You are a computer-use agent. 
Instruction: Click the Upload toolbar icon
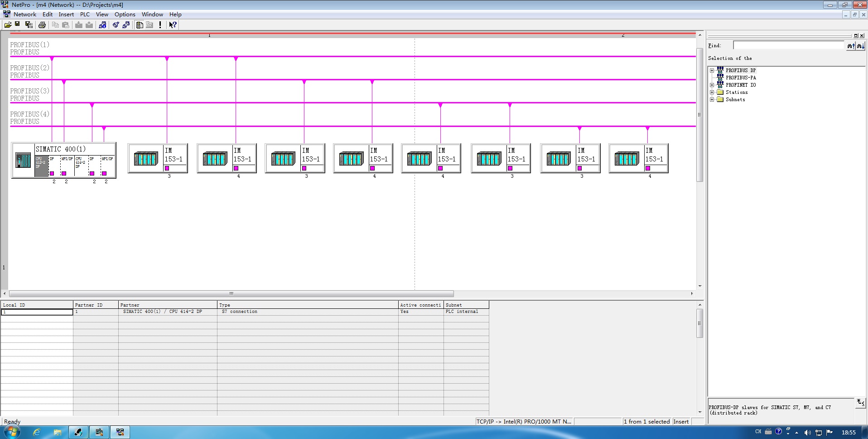(x=89, y=25)
